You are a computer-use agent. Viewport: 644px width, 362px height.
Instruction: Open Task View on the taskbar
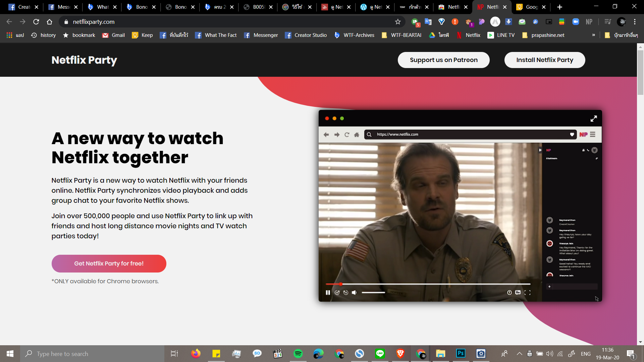click(x=174, y=354)
